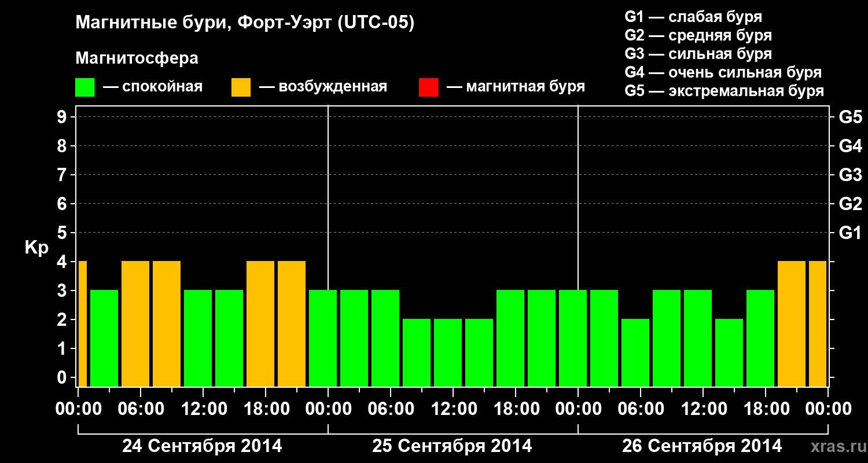Click the green bar crossing midnight into 26 September
The height and width of the screenshot is (463, 868).
coord(573,338)
